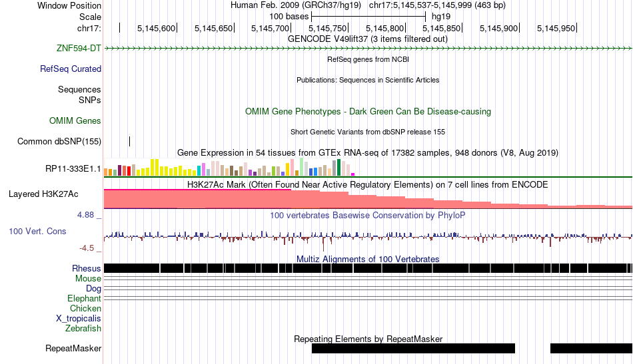Click the ZNF594-DT gene track label
The height and width of the screenshot is (364, 633).
[79, 49]
